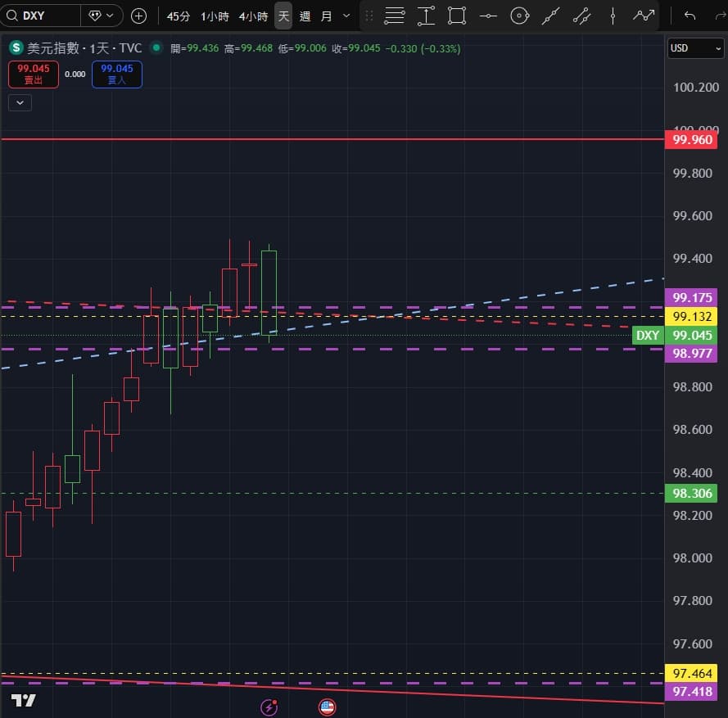The image size is (728, 718).
Task: Click the green market status dot
Action: point(156,47)
